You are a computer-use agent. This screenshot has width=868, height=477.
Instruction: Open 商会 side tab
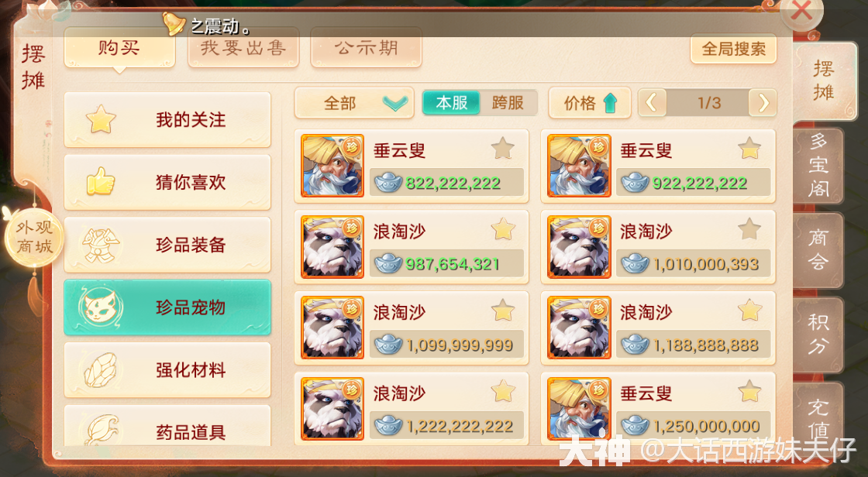point(818,250)
